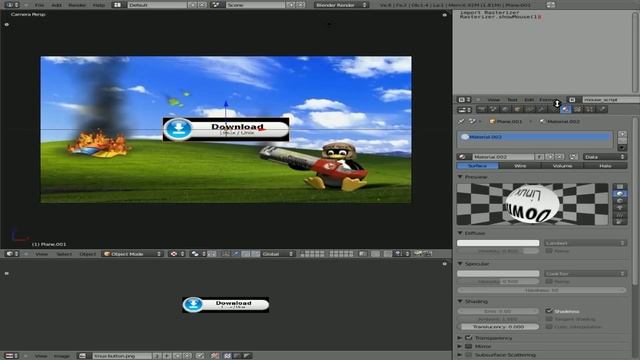Remove the selected material slot
The image size is (640, 360).
(x=622, y=140)
